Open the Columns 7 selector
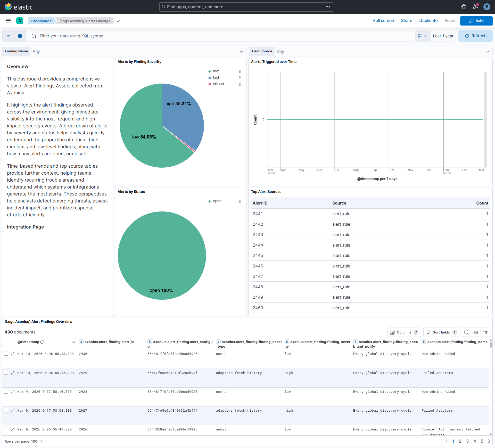 (404, 332)
